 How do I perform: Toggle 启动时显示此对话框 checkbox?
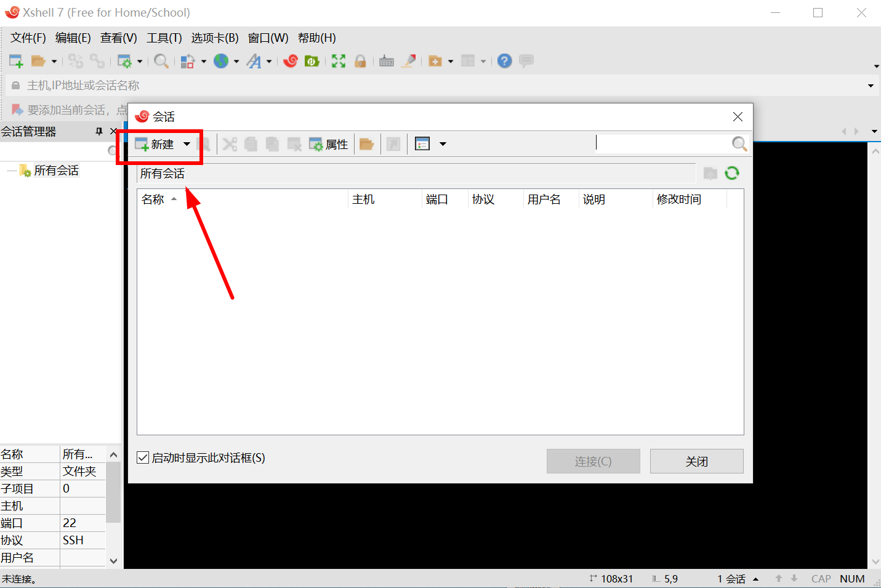tap(143, 457)
